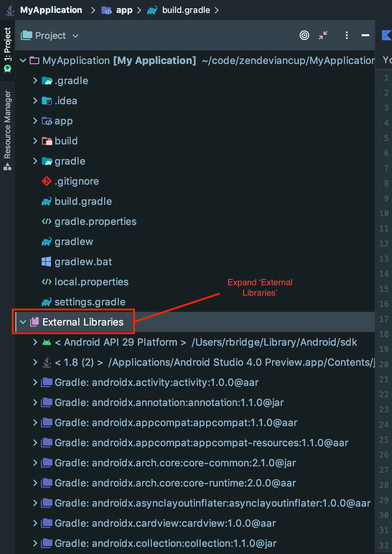392x554 pixels.
Task: Click the gradlew.bat Windows icon
Action: [46, 262]
